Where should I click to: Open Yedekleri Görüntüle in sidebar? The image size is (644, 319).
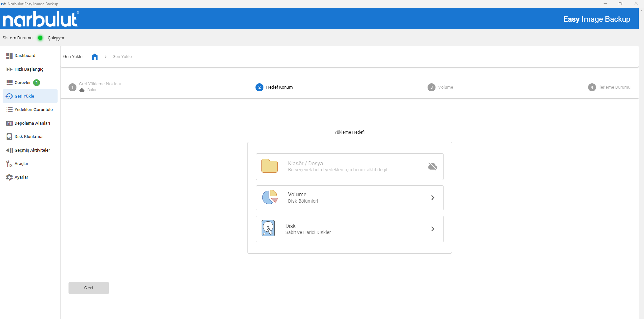pyautogui.click(x=33, y=110)
